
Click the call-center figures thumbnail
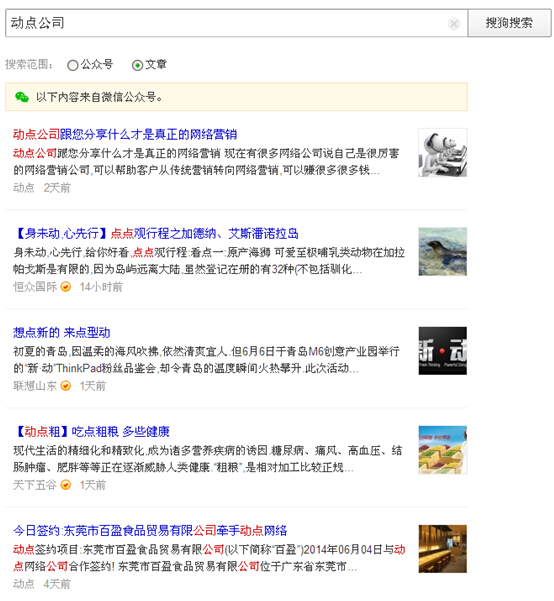click(x=442, y=153)
